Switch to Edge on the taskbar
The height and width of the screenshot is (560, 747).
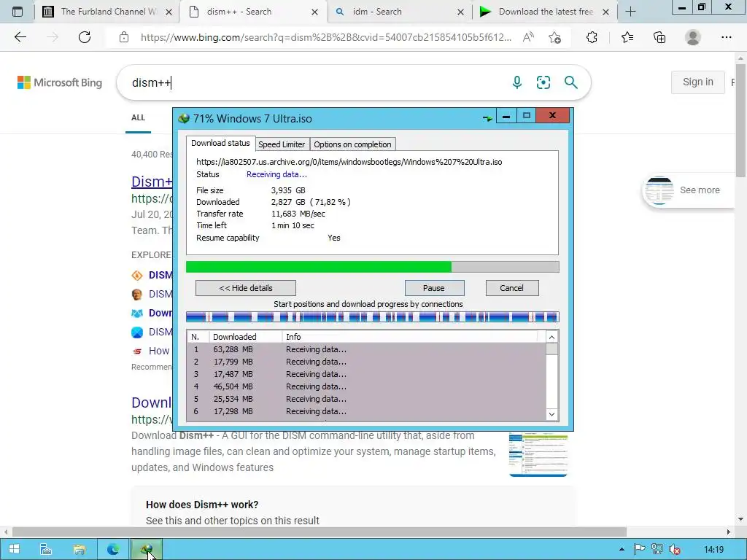pyautogui.click(x=113, y=549)
